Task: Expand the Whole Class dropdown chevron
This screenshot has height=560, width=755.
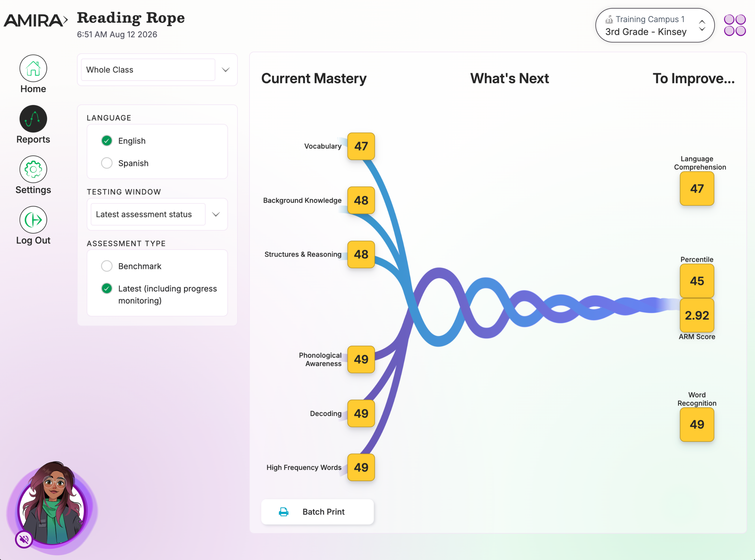Action: (x=225, y=70)
